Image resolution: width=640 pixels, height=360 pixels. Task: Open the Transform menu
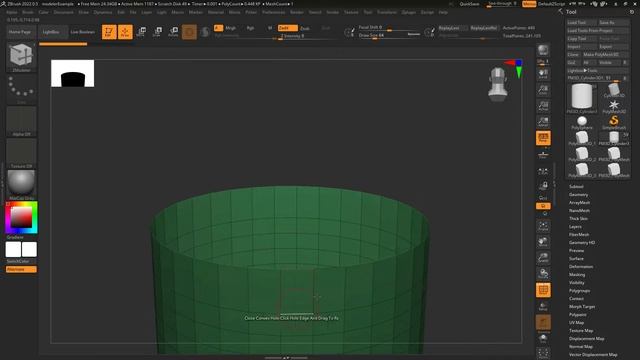coord(386,12)
